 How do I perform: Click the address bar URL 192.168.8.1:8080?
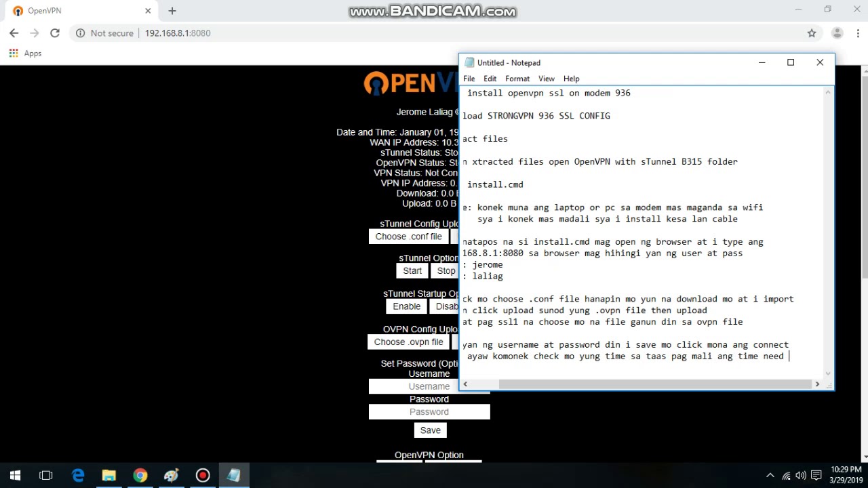[x=178, y=33]
